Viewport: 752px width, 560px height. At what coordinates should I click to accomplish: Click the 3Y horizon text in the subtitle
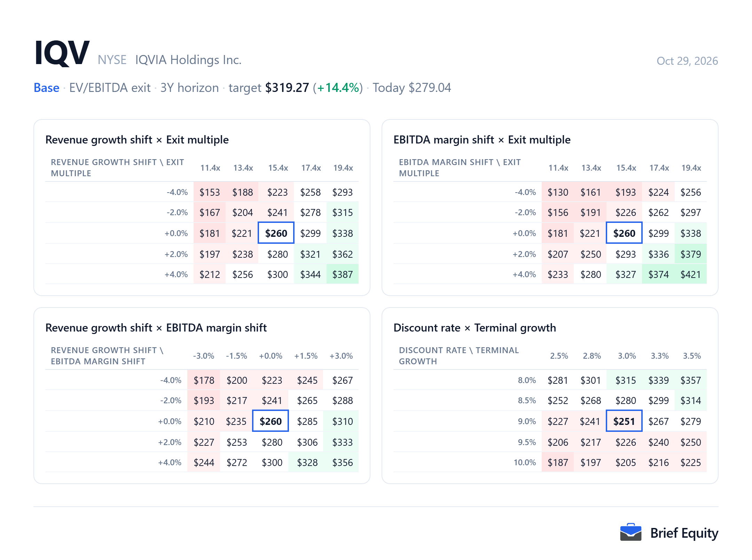coord(189,88)
